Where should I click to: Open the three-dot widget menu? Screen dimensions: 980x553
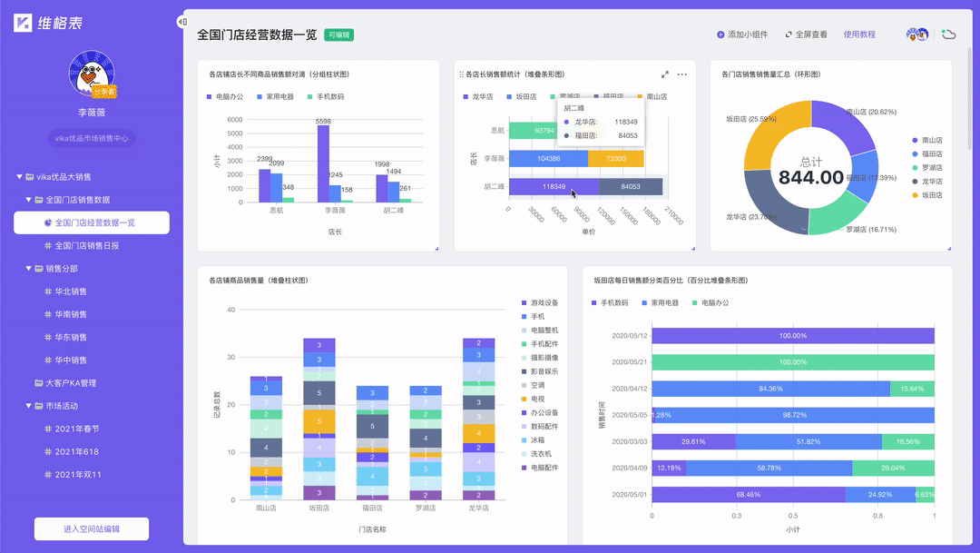[x=681, y=74]
